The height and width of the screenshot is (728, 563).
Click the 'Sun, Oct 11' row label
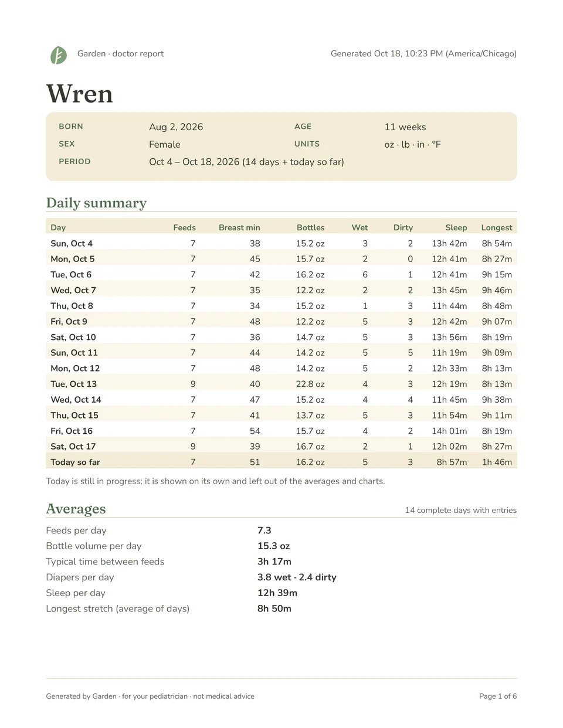[74, 352]
